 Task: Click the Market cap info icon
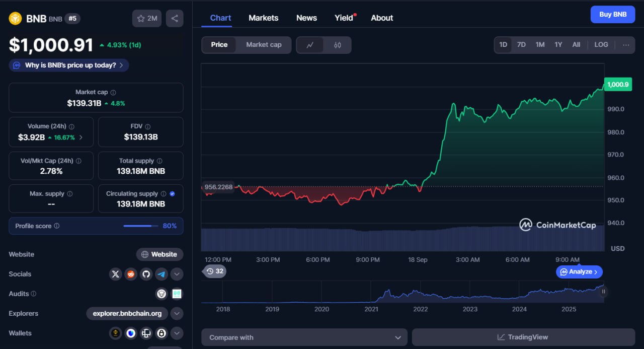coord(113,93)
